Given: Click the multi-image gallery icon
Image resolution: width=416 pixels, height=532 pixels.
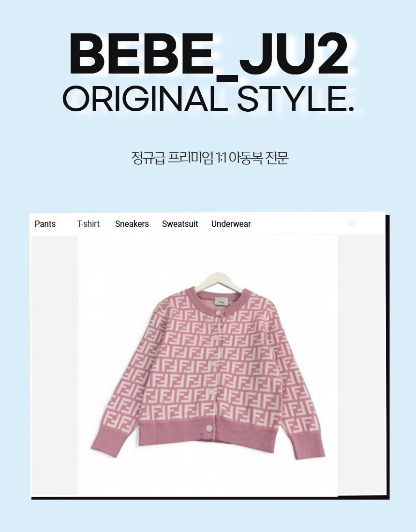Looking at the screenshot, I should (x=352, y=222).
